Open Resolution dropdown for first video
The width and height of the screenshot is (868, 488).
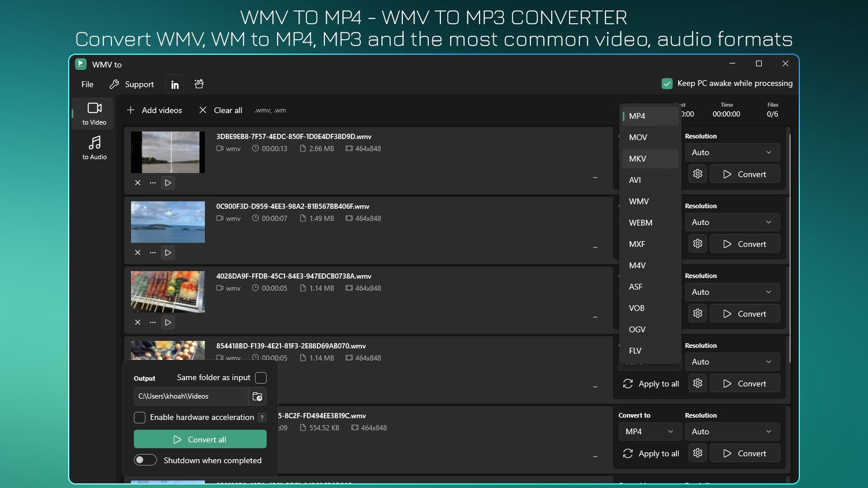tap(732, 152)
